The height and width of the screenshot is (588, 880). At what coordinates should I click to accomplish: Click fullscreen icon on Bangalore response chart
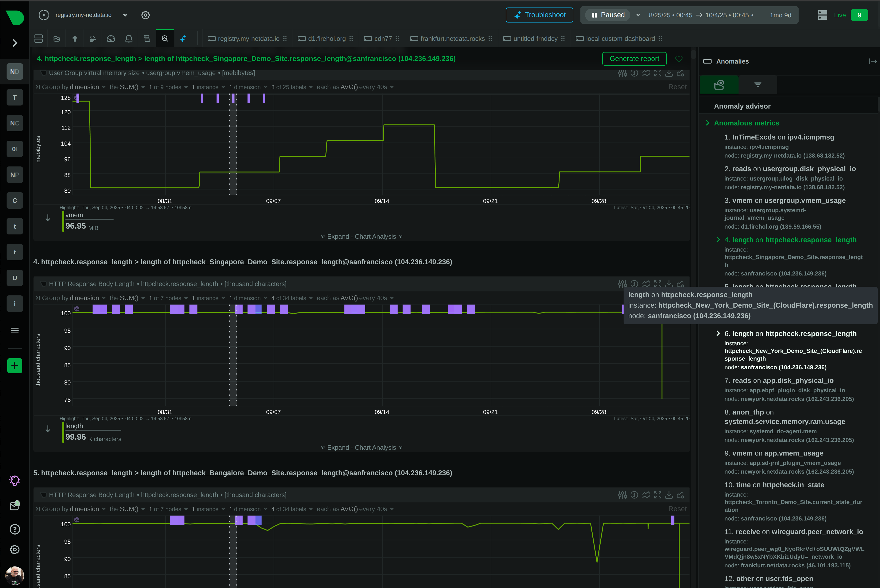click(x=657, y=495)
